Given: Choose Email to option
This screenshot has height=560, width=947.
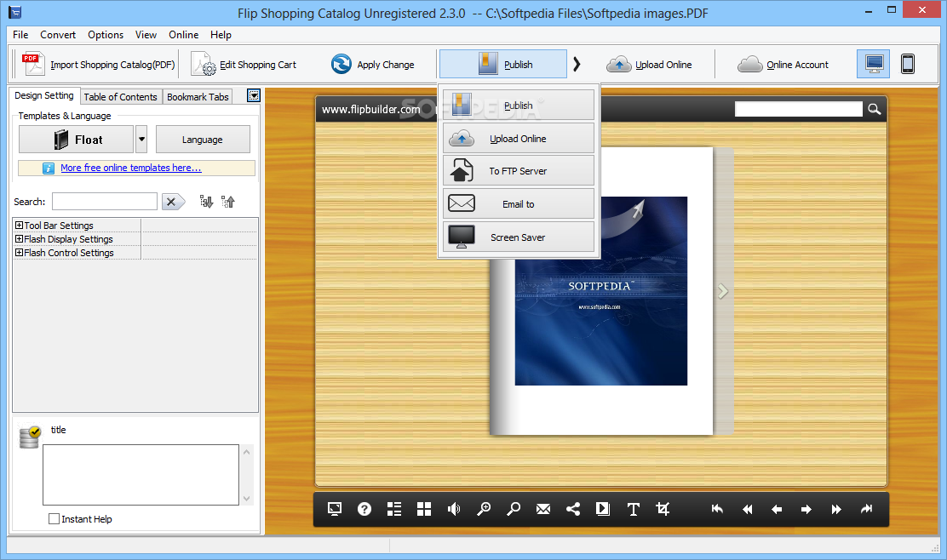Looking at the screenshot, I should tap(518, 204).
